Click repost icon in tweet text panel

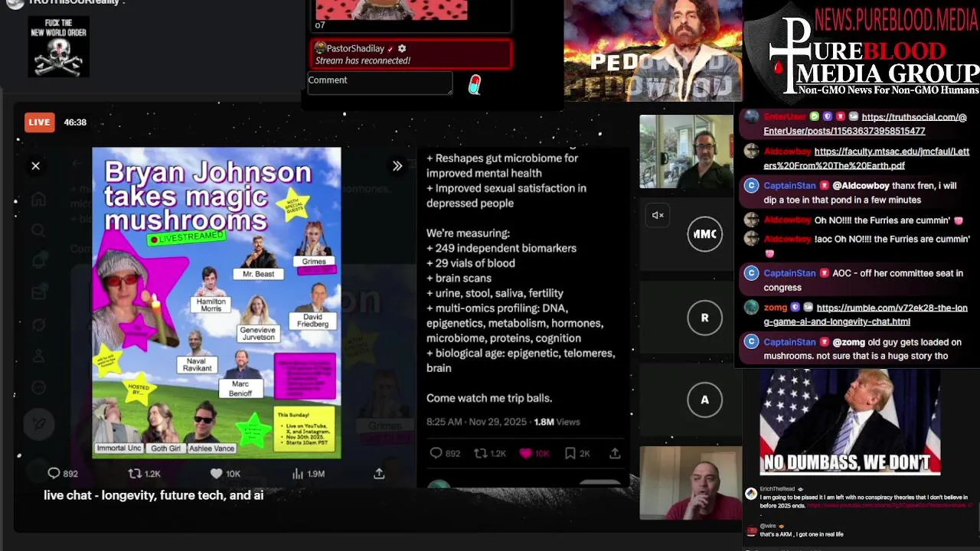pos(481,453)
